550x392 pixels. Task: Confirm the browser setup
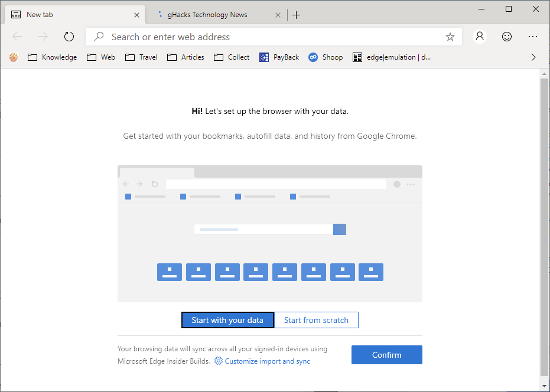click(386, 355)
